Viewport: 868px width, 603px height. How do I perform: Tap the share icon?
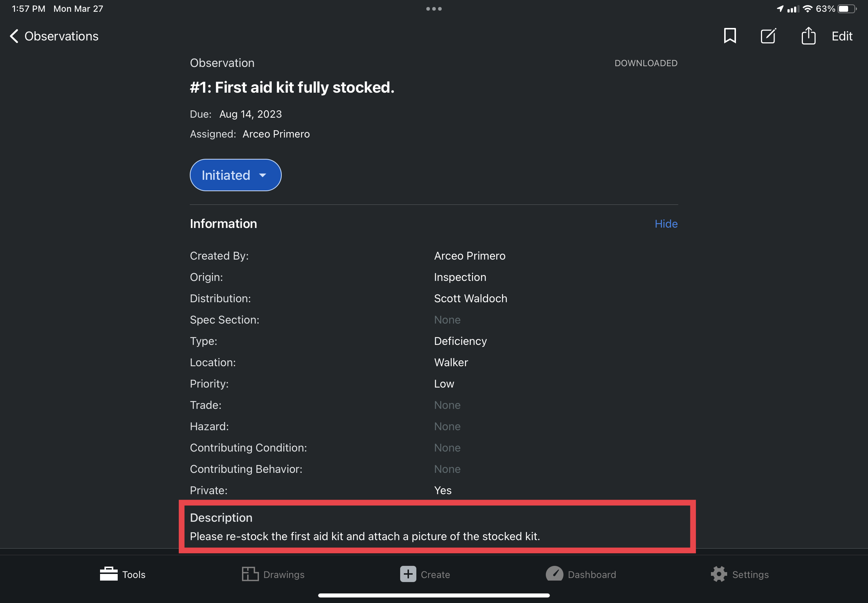point(808,36)
